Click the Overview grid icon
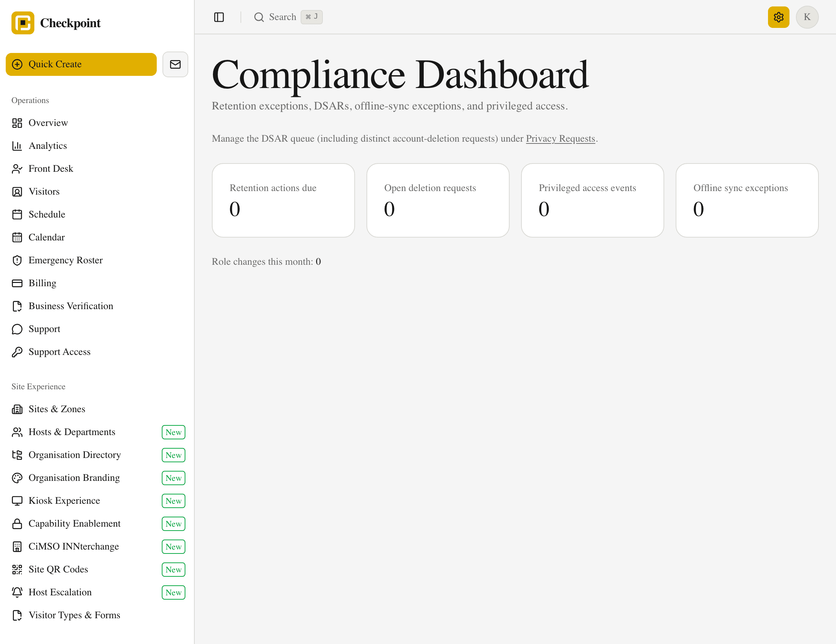The height and width of the screenshot is (644, 836). (x=17, y=123)
